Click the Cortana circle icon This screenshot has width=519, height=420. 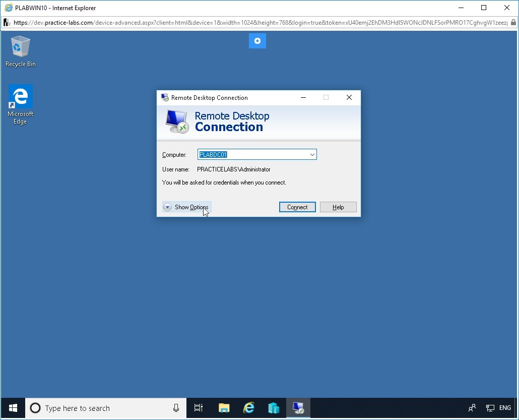coord(35,408)
